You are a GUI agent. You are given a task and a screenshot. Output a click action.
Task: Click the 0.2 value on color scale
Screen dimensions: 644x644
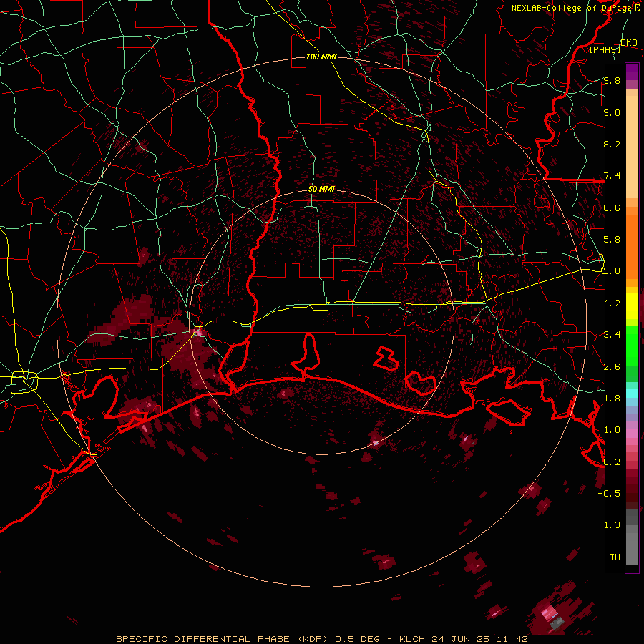(612, 462)
